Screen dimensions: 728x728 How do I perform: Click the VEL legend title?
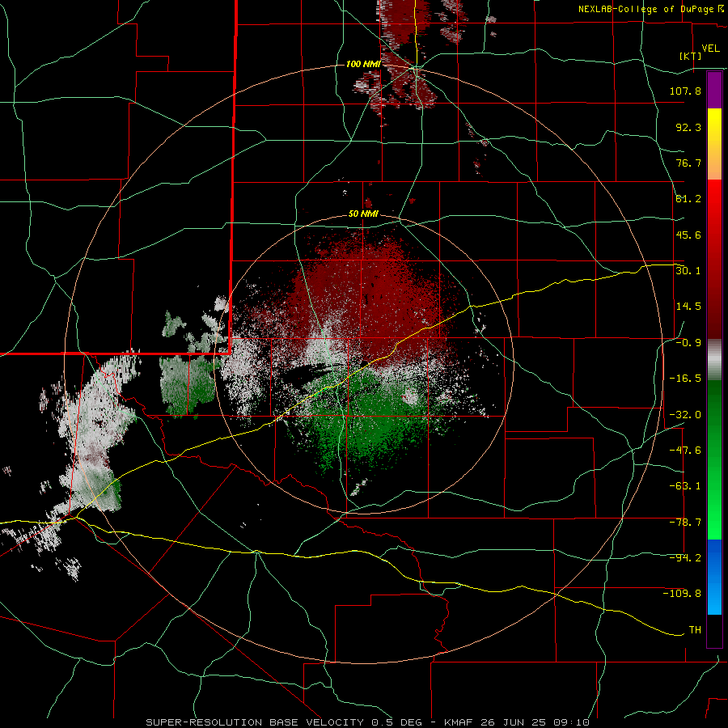coord(710,49)
